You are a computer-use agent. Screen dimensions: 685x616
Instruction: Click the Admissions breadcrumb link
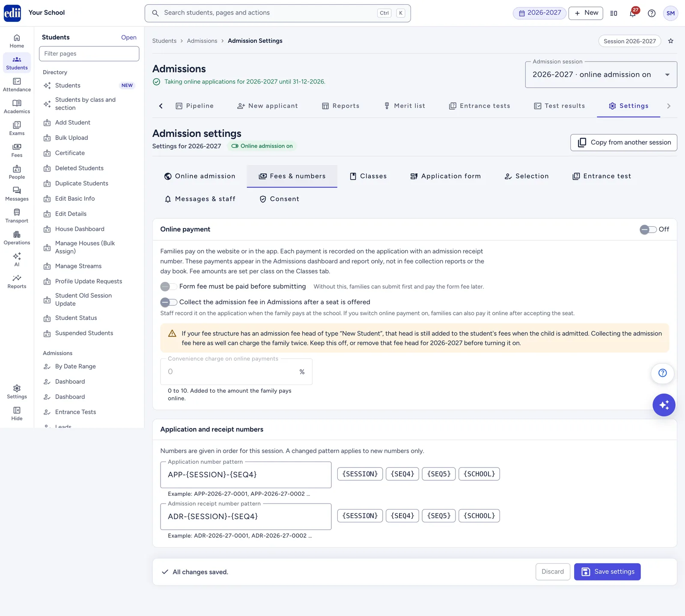click(202, 41)
